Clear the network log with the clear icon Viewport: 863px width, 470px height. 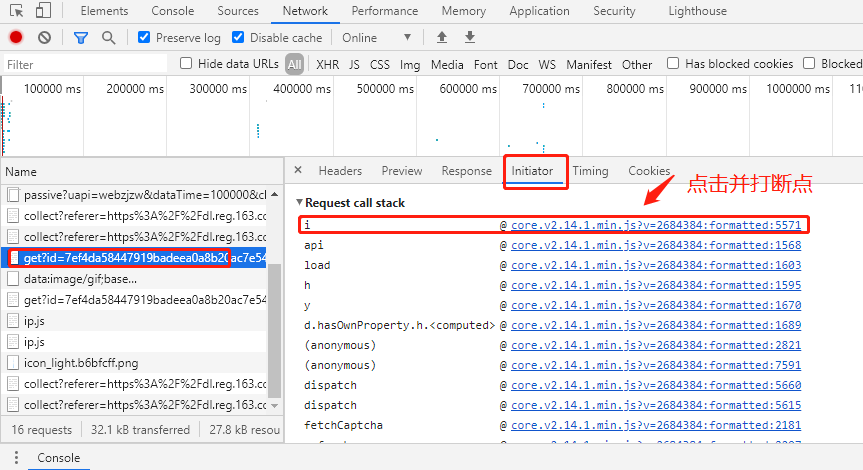[x=45, y=37]
